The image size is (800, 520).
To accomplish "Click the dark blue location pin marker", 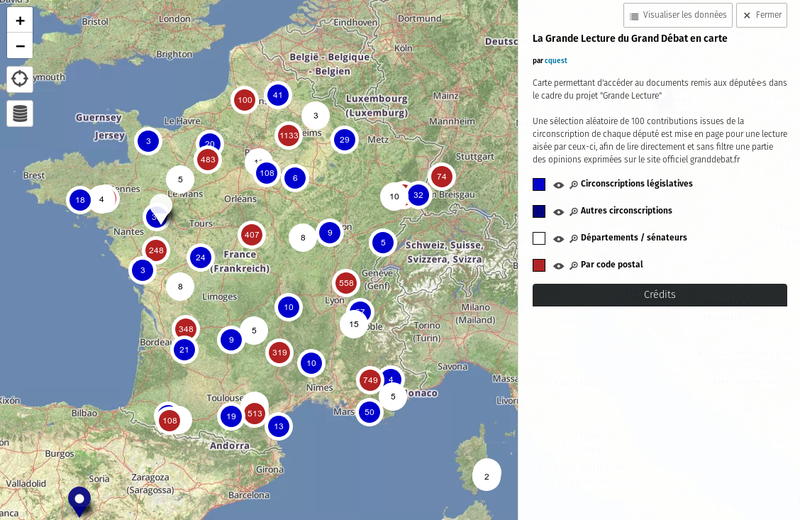I will [79, 499].
